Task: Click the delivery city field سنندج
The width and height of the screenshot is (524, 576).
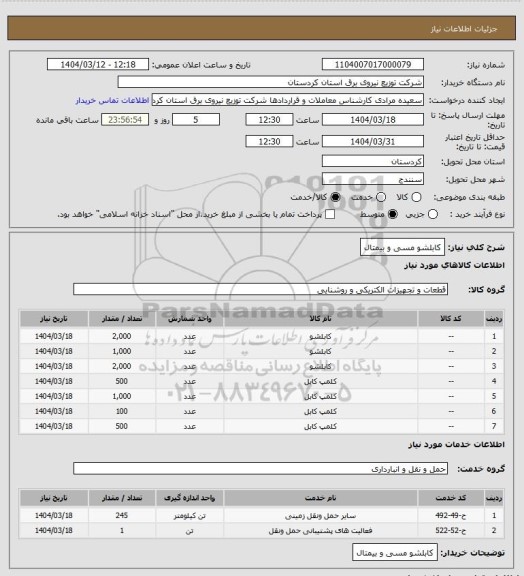Action: 373,179
